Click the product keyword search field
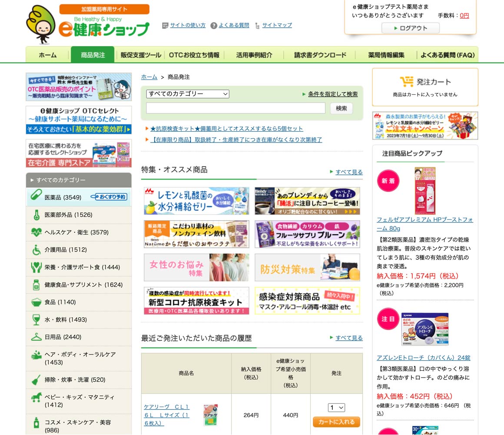504x435 pixels. click(x=235, y=108)
